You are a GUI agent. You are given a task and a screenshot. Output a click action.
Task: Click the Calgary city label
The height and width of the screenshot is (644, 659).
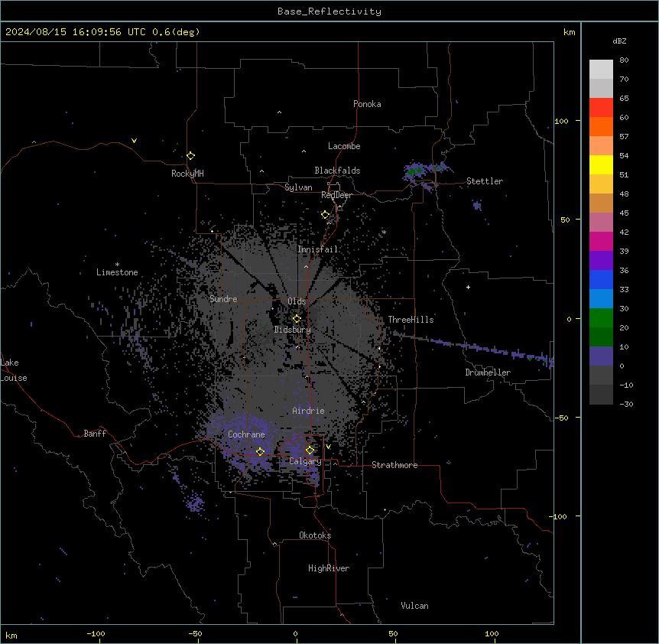[306, 461]
